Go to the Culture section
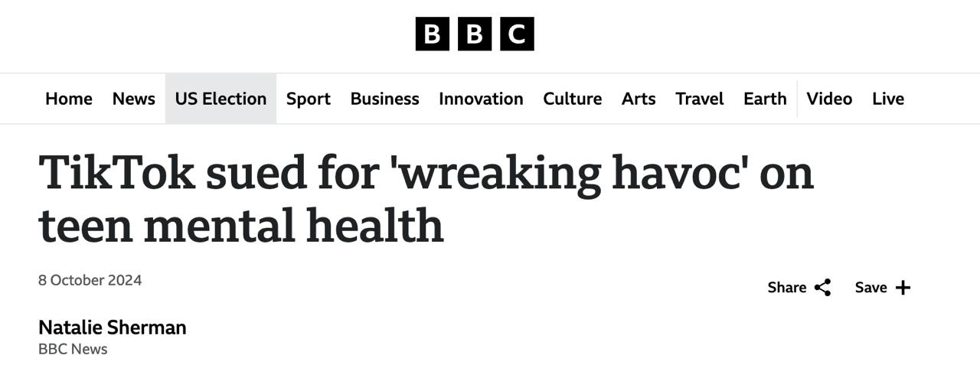 pyautogui.click(x=572, y=99)
